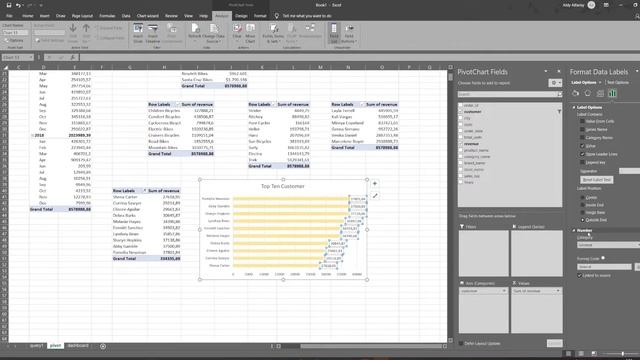This screenshot has width=640, height=360.
Task: Click the Page Break Preview status icon
Action: pyautogui.click(x=594, y=353)
